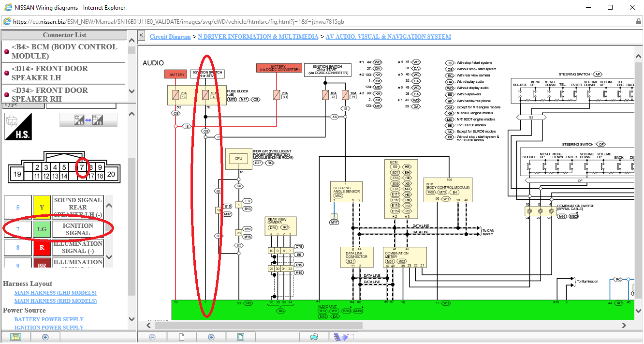This screenshot has height=344, width=644.
Task: Click the teal page view icon in diagram toolbar
Action: (240, 337)
